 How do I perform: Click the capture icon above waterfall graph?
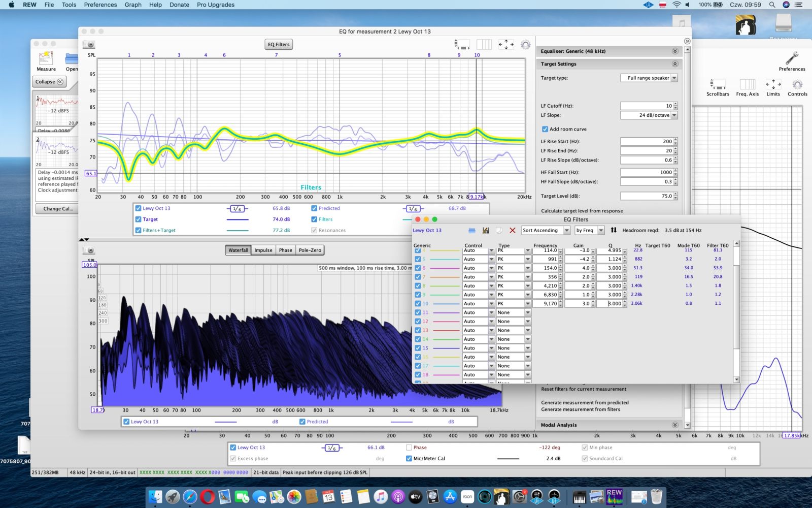pos(89,250)
